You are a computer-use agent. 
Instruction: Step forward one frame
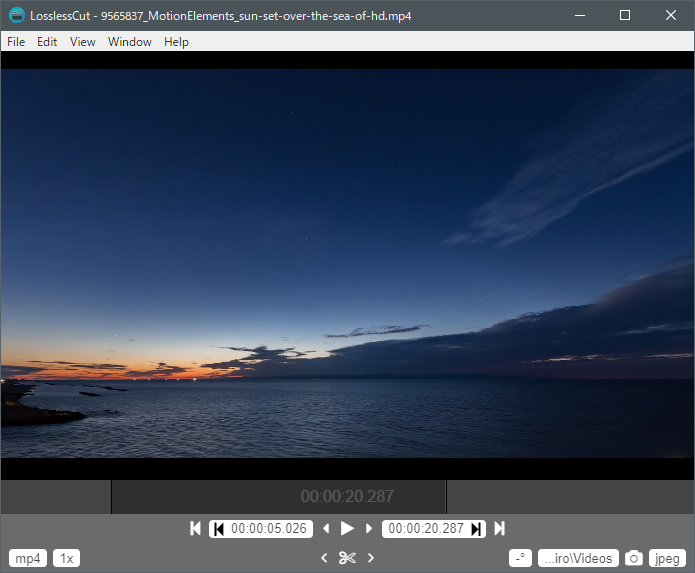pos(369,528)
